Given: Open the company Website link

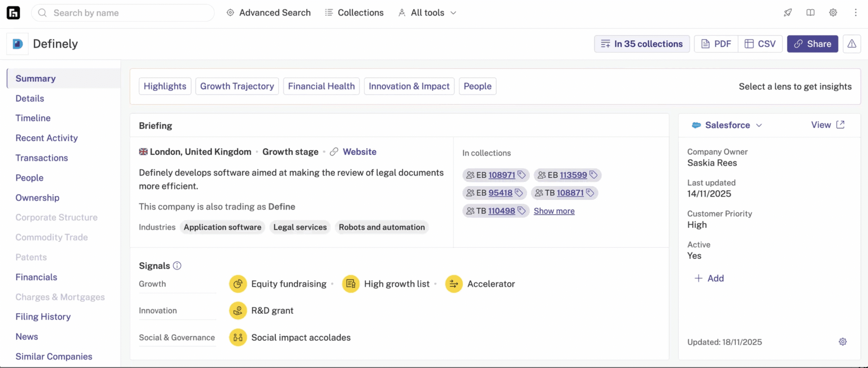Looking at the screenshot, I should [359, 152].
